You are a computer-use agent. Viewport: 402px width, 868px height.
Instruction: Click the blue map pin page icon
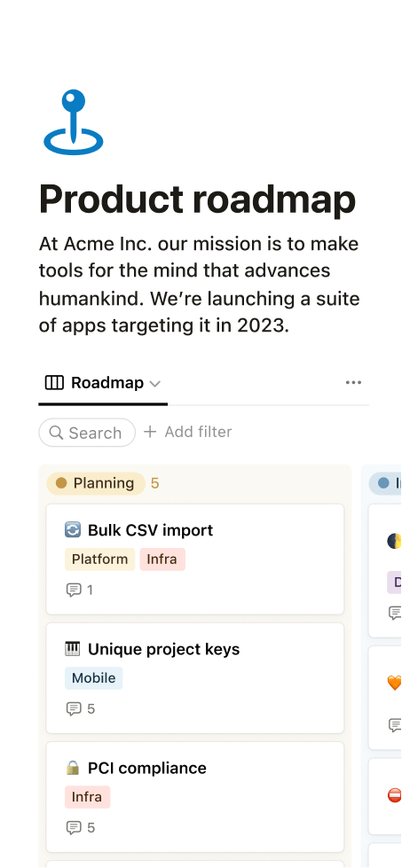[73, 121]
